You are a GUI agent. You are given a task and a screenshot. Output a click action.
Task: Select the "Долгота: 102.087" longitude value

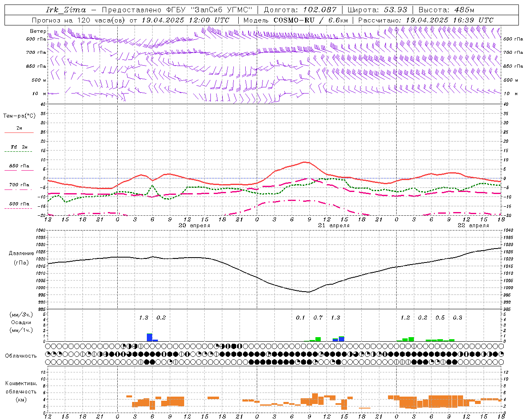[x=300, y=10]
